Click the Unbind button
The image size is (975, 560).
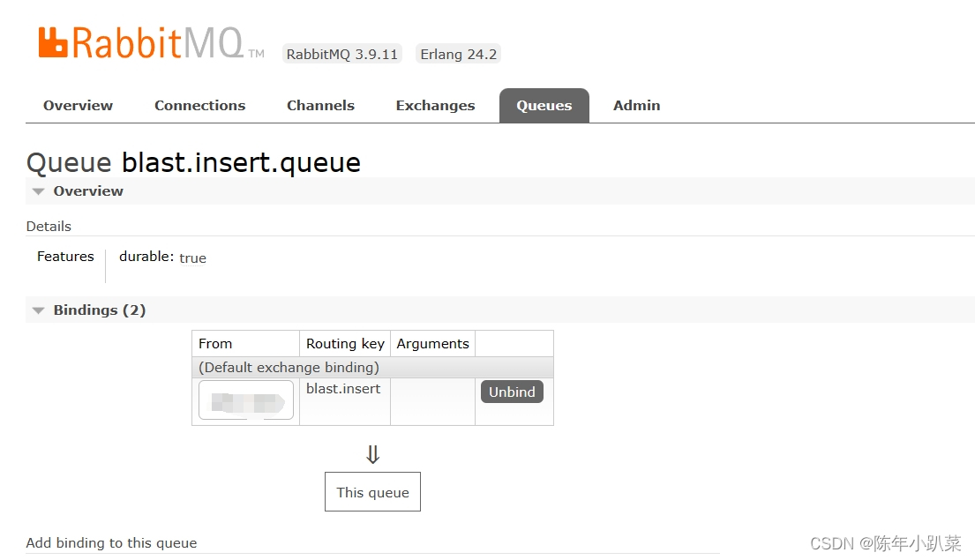point(512,392)
